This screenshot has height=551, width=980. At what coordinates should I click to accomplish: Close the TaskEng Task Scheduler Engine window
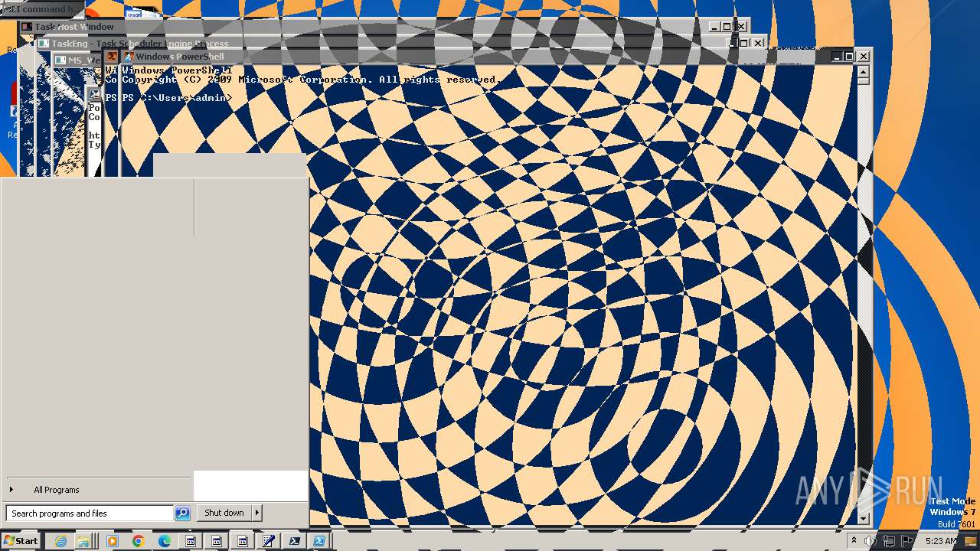(758, 43)
